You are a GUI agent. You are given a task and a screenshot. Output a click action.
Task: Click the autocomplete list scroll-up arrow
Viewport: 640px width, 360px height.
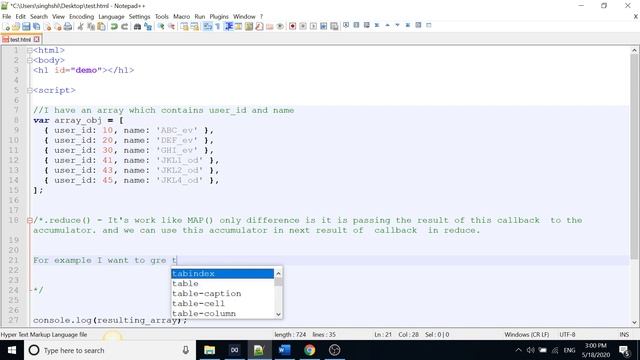(x=278, y=273)
